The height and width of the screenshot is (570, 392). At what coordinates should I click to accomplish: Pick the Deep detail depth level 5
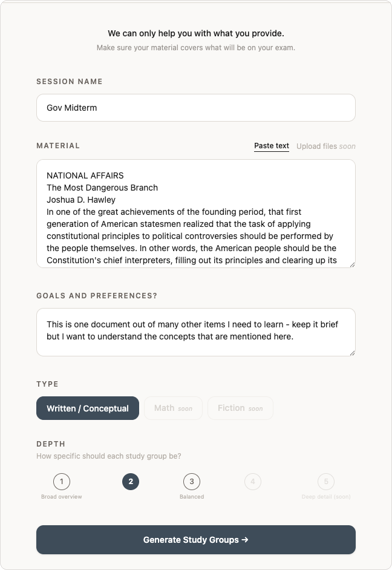click(x=326, y=482)
